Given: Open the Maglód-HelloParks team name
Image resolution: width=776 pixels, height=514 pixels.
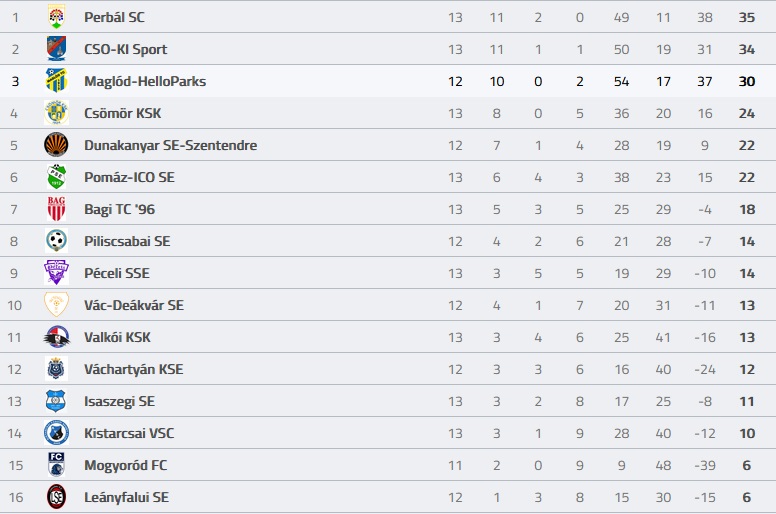Looking at the screenshot, I should coord(145,81).
